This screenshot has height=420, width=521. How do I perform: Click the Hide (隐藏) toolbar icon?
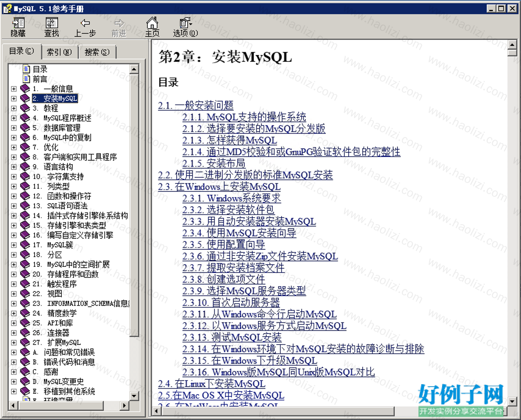18,23
